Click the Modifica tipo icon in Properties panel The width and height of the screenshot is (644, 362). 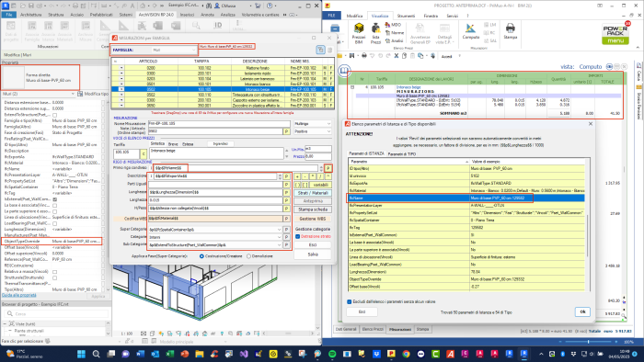click(x=80, y=94)
